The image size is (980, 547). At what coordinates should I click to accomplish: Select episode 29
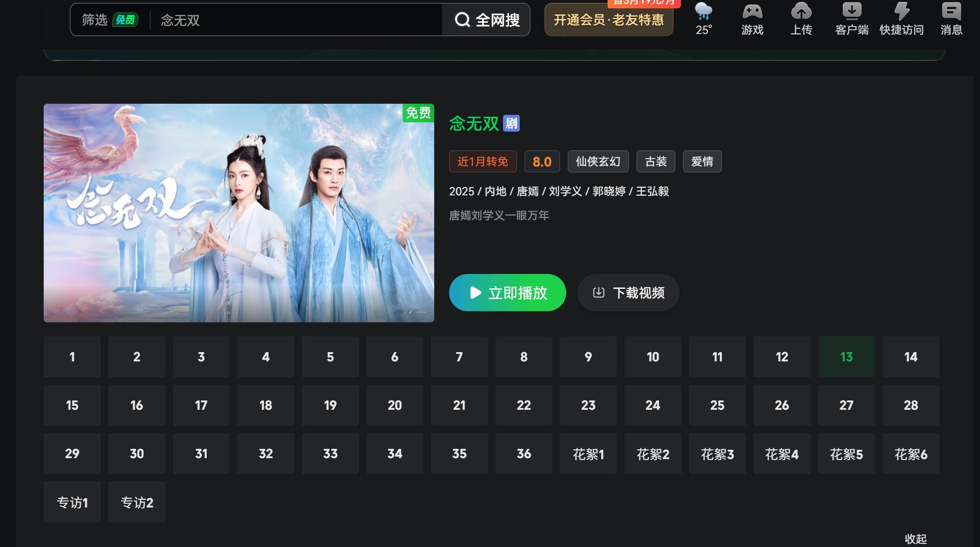click(72, 454)
